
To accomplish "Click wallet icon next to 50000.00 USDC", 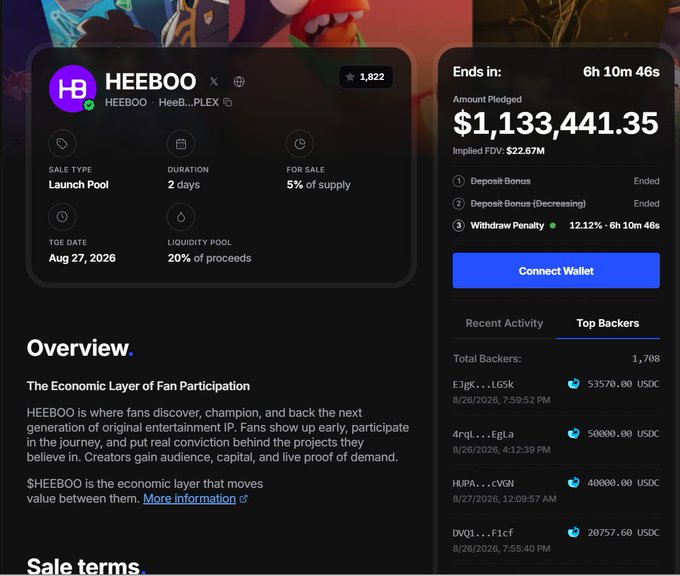I will pyautogui.click(x=574, y=433).
